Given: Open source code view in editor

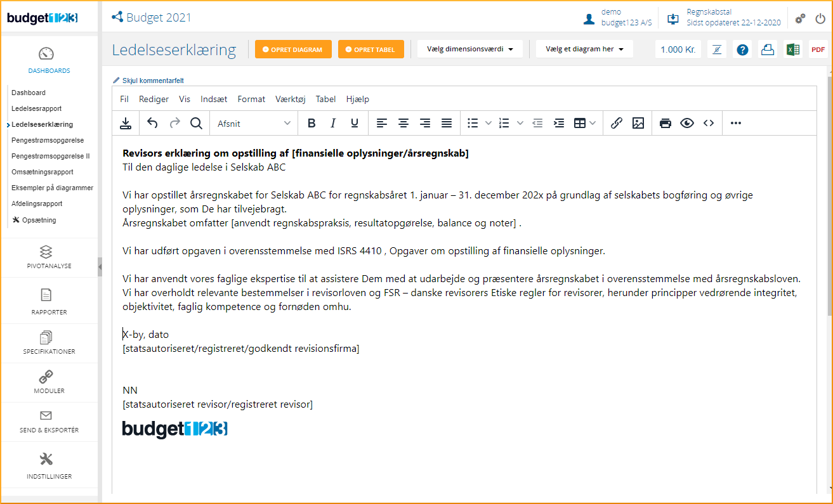Looking at the screenshot, I should pos(709,124).
